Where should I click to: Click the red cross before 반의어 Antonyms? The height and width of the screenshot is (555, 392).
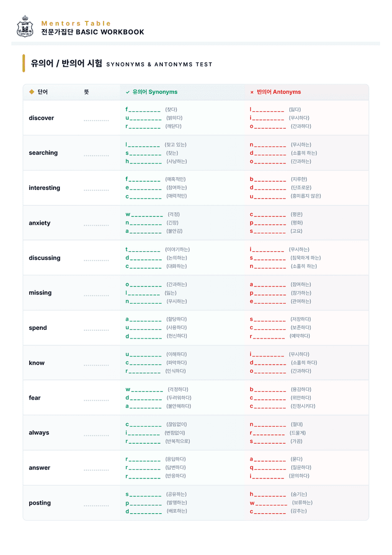coord(252,92)
